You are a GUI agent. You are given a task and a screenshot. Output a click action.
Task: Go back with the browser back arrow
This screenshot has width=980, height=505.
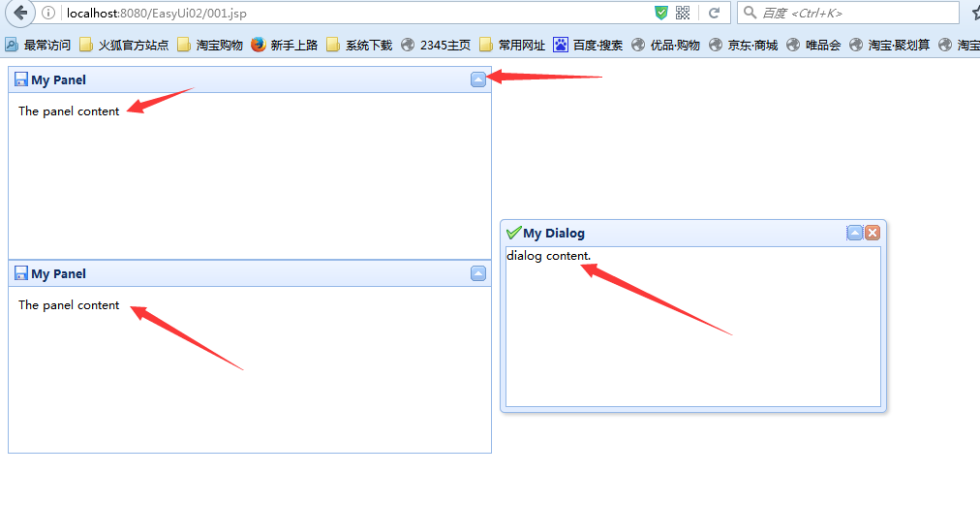point(20,14)
